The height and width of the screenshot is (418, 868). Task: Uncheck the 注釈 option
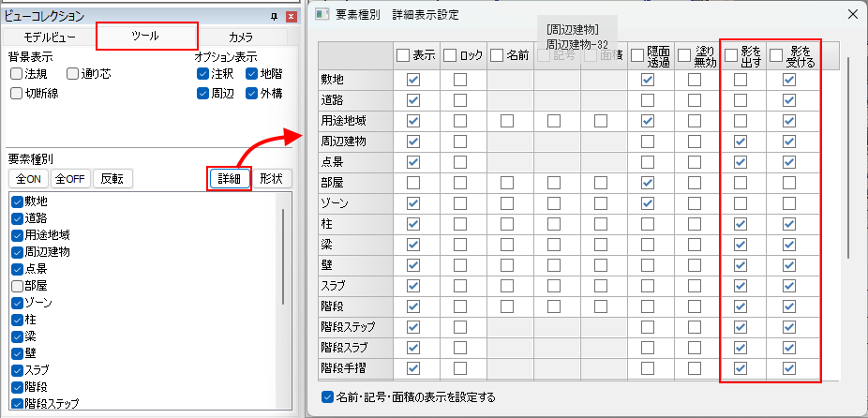click(x=203, y=73)
